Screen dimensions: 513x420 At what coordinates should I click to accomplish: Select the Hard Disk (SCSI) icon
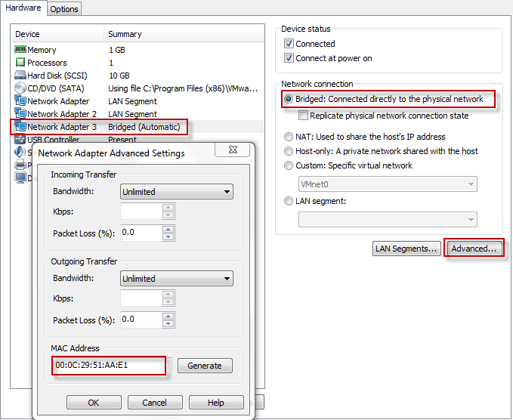click(x=20, y=76)
